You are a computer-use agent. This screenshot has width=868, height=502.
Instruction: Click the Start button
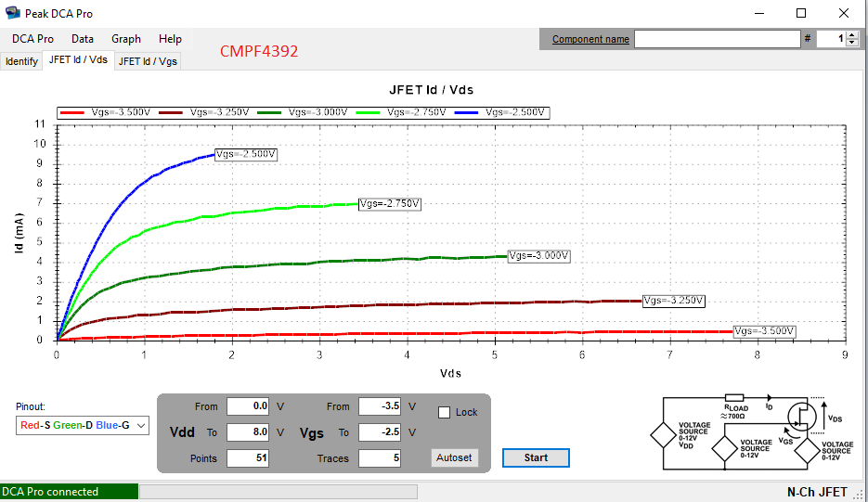tap(536, 457)
